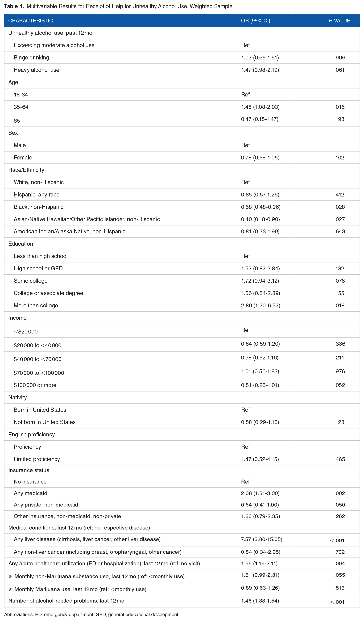The image size is (364, 621).
Task: Click the Abbreviations footnote text
Action: pos(92,615)
